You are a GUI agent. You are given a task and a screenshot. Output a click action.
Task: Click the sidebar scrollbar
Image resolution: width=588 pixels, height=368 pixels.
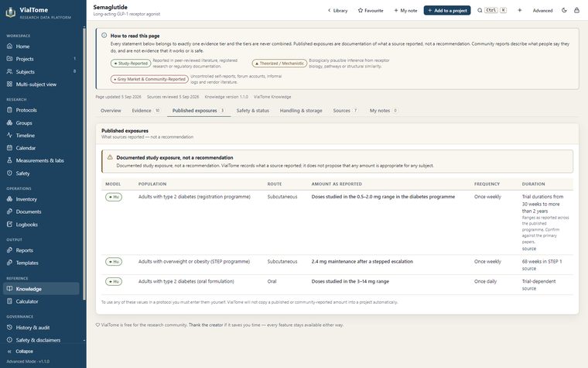(84, 163)
